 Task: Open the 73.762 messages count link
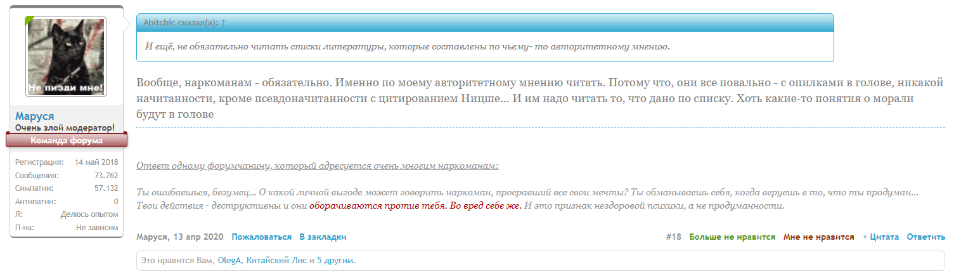pos(106,175)
